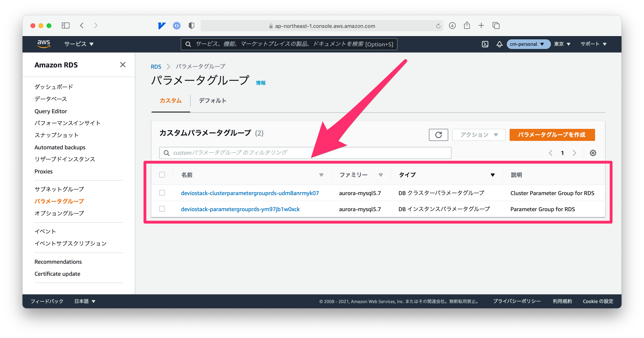644x338 pixels.
Task: Open AWS CloudShell from the top bar
Action: (x=485, y=44)
